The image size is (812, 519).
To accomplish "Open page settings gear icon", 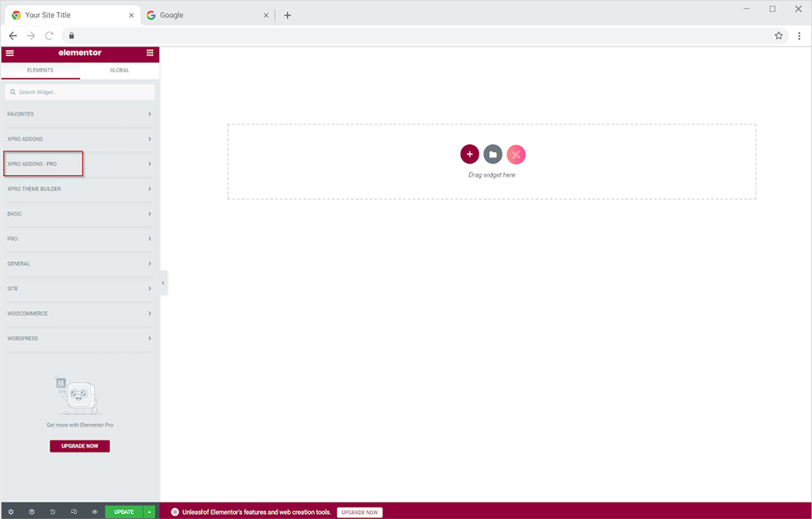I will (10, 512).
